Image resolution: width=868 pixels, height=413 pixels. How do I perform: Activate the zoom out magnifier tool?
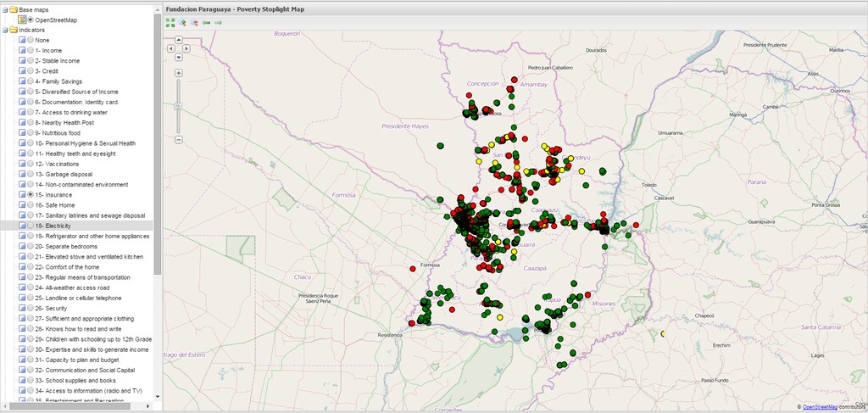(x=194, y=23)
